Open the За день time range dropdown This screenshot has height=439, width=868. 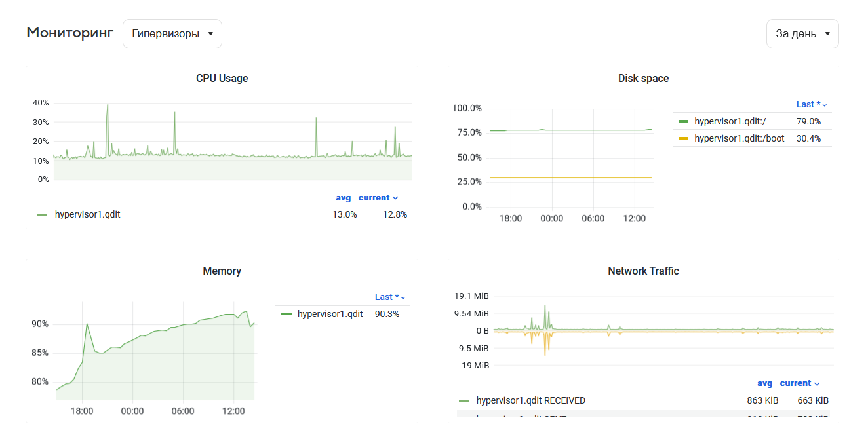pyautogui.click(x=802, y=33)
